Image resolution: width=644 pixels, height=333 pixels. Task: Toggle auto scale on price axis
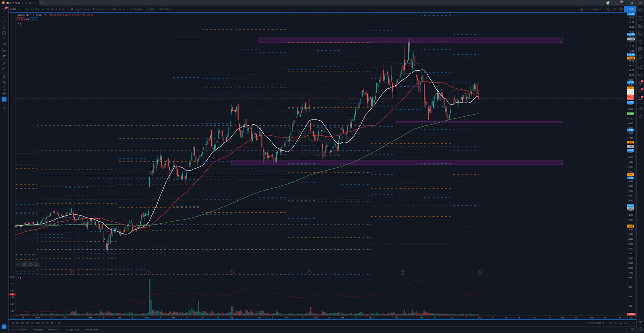pyautogui.click(x=626, y=323)
